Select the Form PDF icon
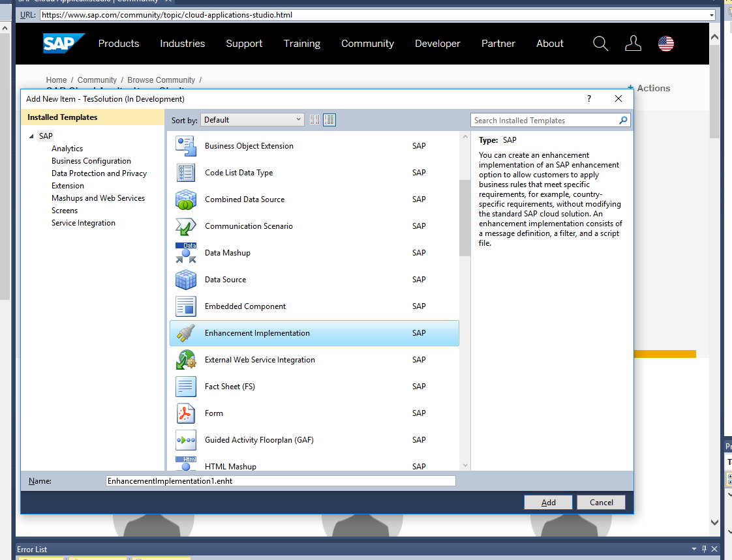Image resolution: width=732 pixels, height=560 pixels. pyautogui.click(x=186, y=413)
